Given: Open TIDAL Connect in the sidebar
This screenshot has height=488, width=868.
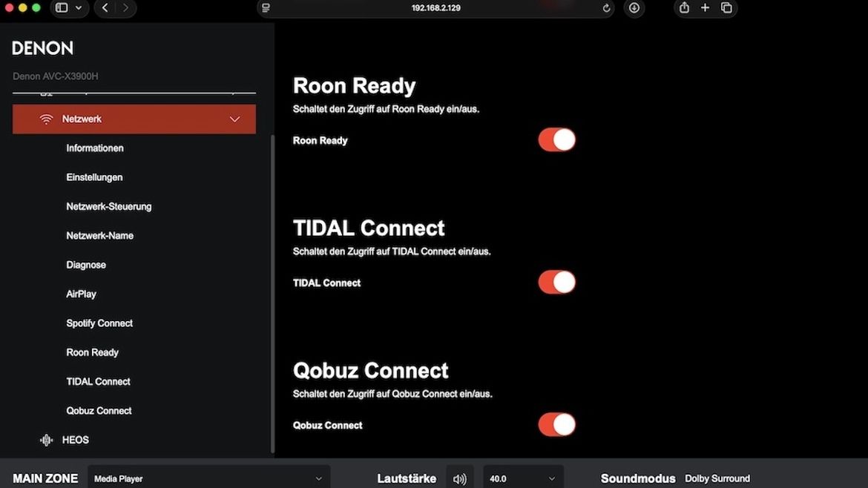Looking at the screenshot, I should [x=98, y=382].
